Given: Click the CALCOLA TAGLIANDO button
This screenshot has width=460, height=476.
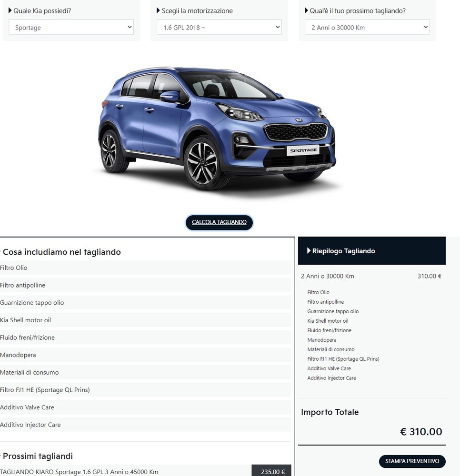Looking at the screenshot, I should click(219, 222).
